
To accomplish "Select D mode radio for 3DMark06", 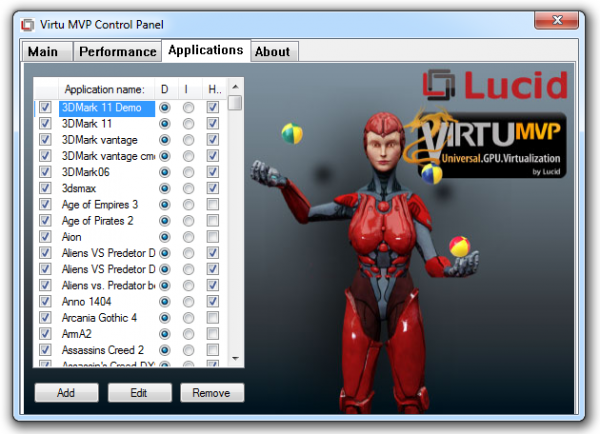I will click(165, 172).
